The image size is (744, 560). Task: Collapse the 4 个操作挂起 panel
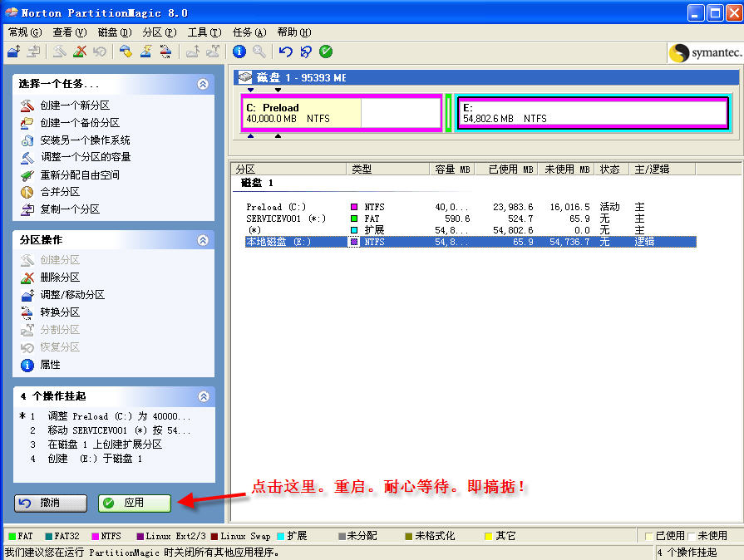pos(203,396)
